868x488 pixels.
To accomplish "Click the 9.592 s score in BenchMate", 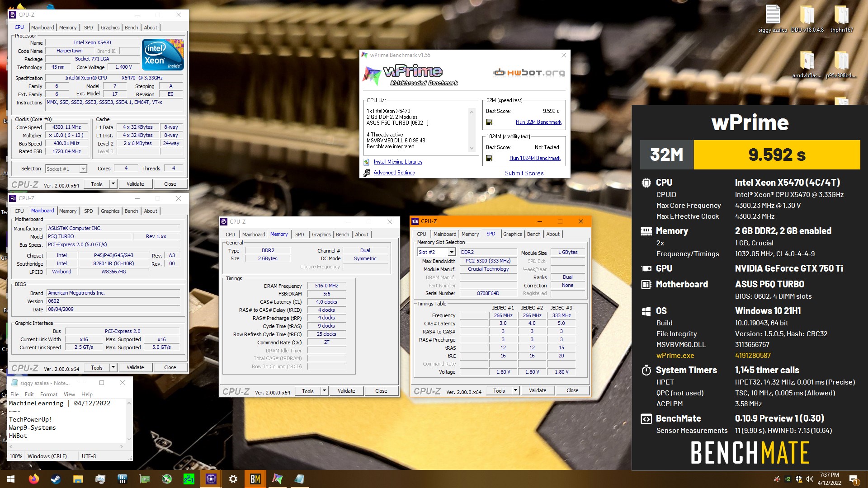I will 777,155.
